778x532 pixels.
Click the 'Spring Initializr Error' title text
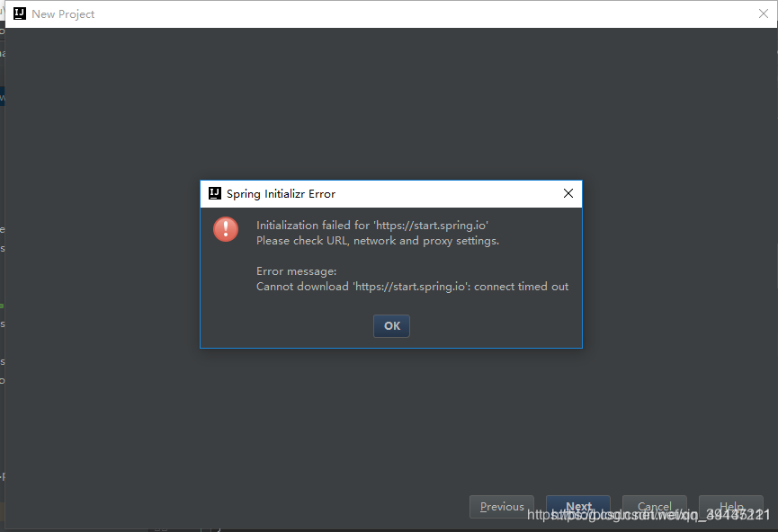coord(281,194)
